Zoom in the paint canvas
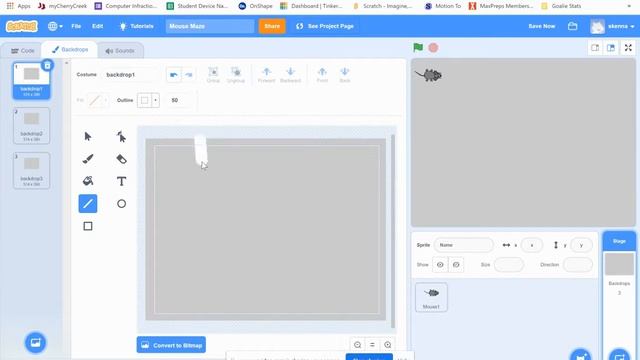The height and width of the screenshot is (360, 640). click(x=388, y=345)
